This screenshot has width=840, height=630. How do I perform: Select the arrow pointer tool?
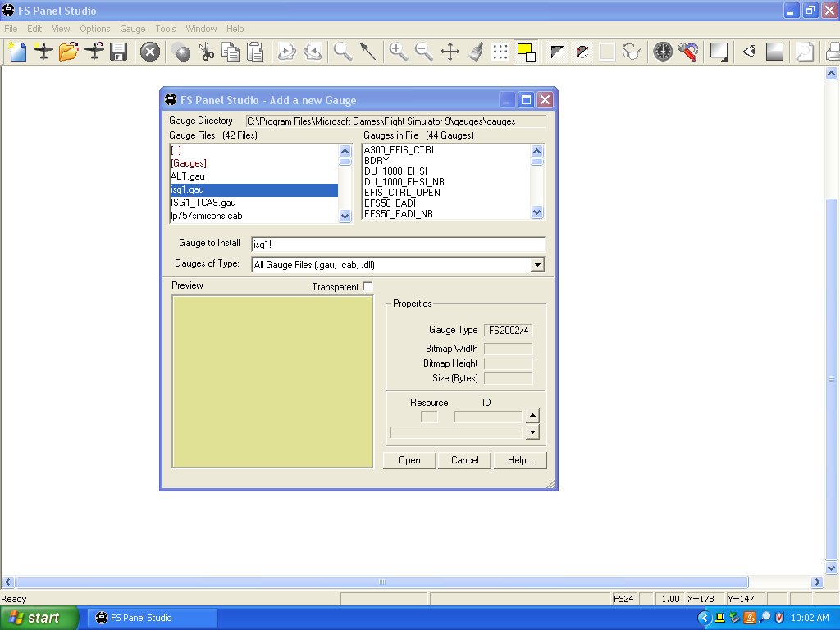368,52
